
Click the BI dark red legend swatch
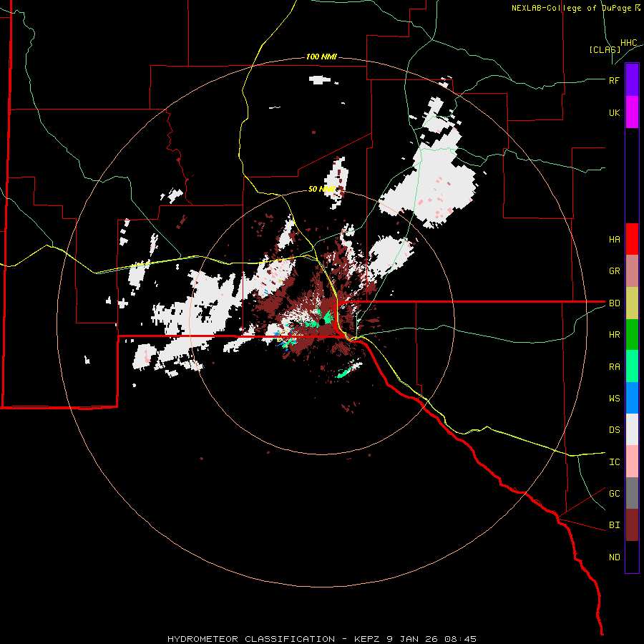click(x=632, y=525)
